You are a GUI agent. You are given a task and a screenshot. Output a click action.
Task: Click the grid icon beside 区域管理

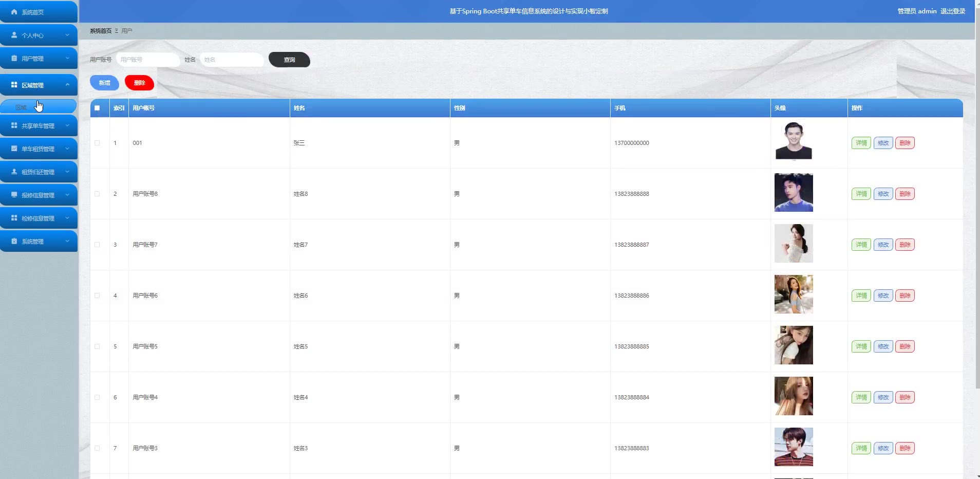14,85
